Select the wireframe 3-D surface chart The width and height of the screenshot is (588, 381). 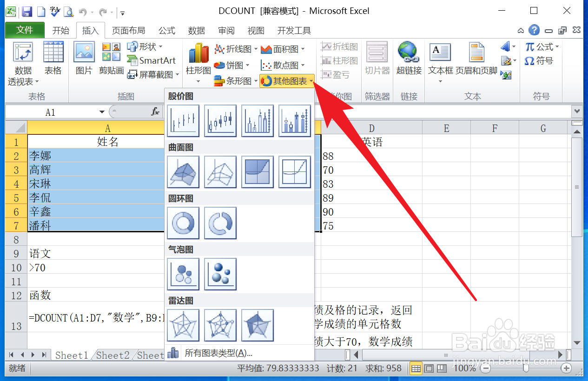coord(220,172)
